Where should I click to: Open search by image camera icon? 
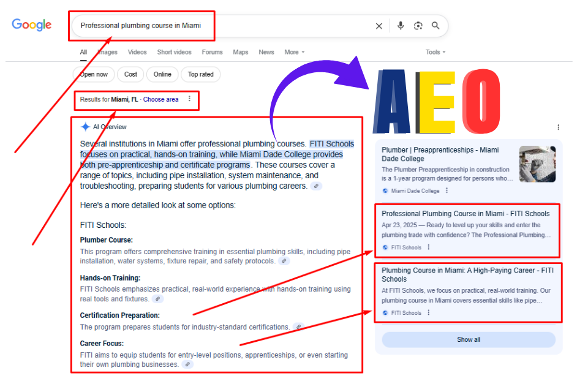coord(418,26)
